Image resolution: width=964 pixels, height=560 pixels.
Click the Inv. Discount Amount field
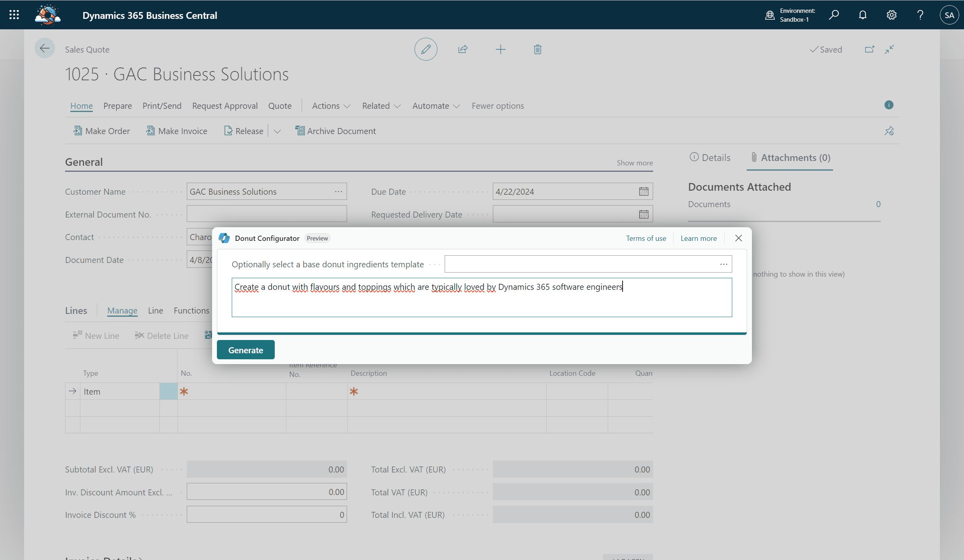(x=267, y=492)
